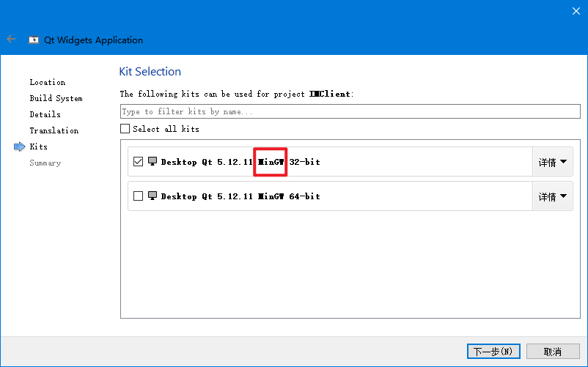Click the 下一步(N) button
This screenshot has height=367, width=588.
pyautogui.click(x=493, y=352)
